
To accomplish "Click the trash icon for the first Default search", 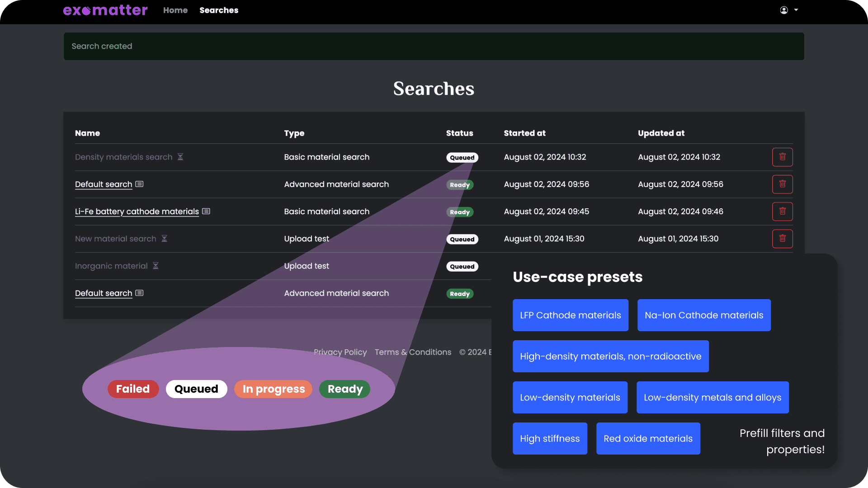I will point(782,184).
